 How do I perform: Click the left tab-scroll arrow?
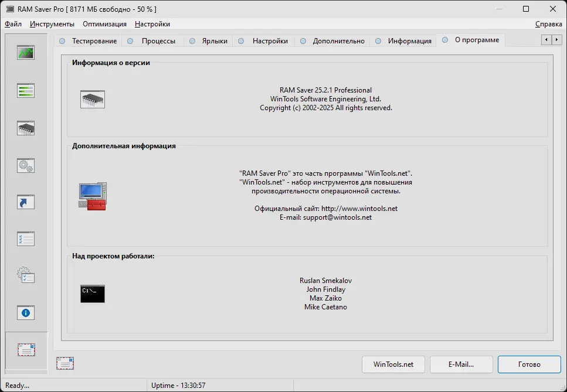[546, 40]
